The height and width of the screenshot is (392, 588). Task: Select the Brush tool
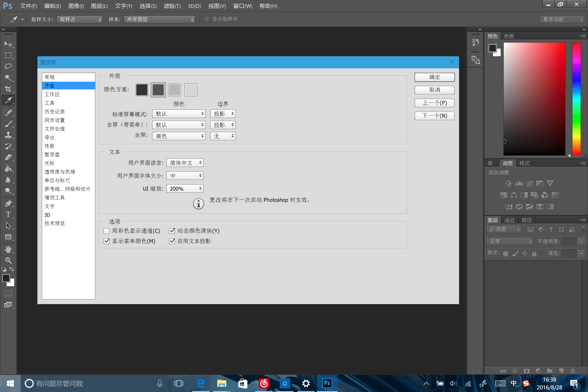click(8, 124)
